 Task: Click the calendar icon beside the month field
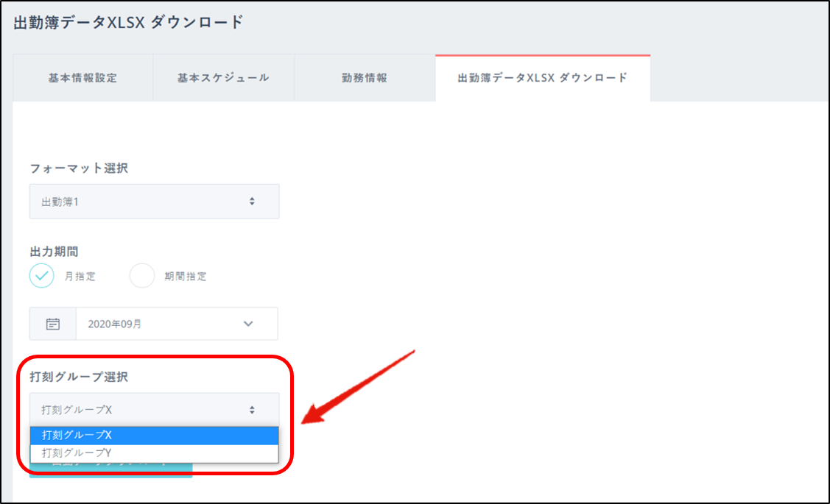coord(53,324)
